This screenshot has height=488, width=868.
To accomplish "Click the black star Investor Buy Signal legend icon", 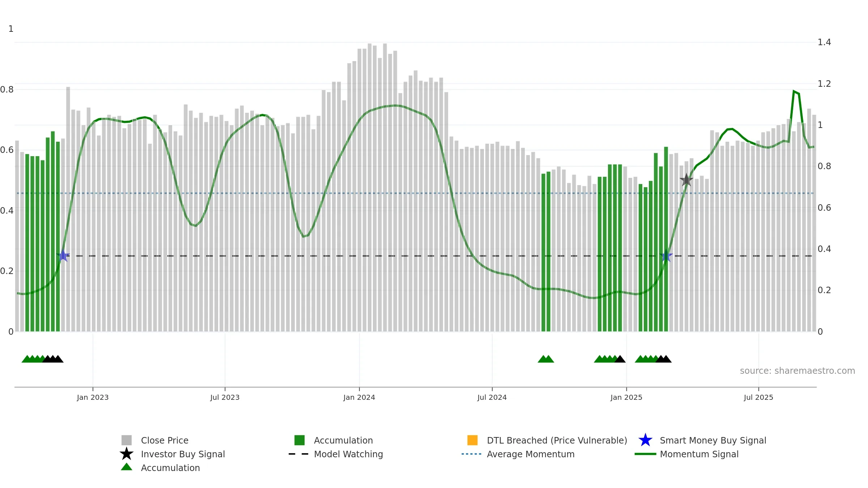I will 126,454.
